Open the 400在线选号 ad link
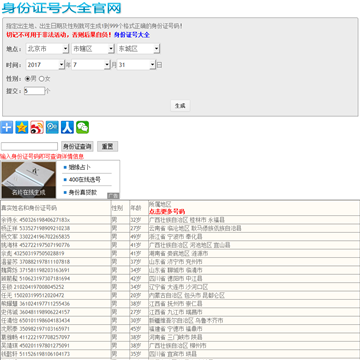 pyautogui.click(x=85, y=180)
